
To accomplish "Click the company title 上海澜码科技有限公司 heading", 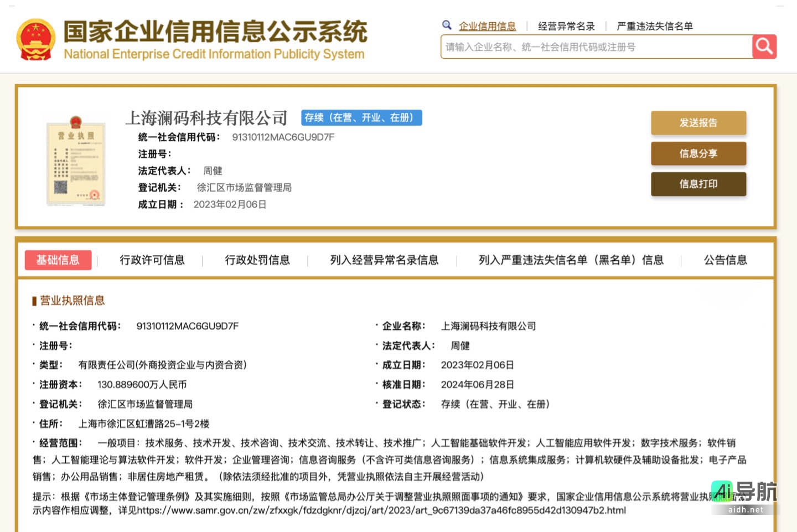I will [x=206, y=117].
